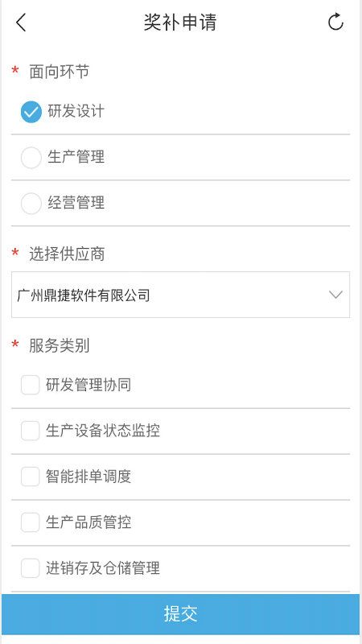
Task: Click the 生产品质管控 label text
Action: click(88, 522)
